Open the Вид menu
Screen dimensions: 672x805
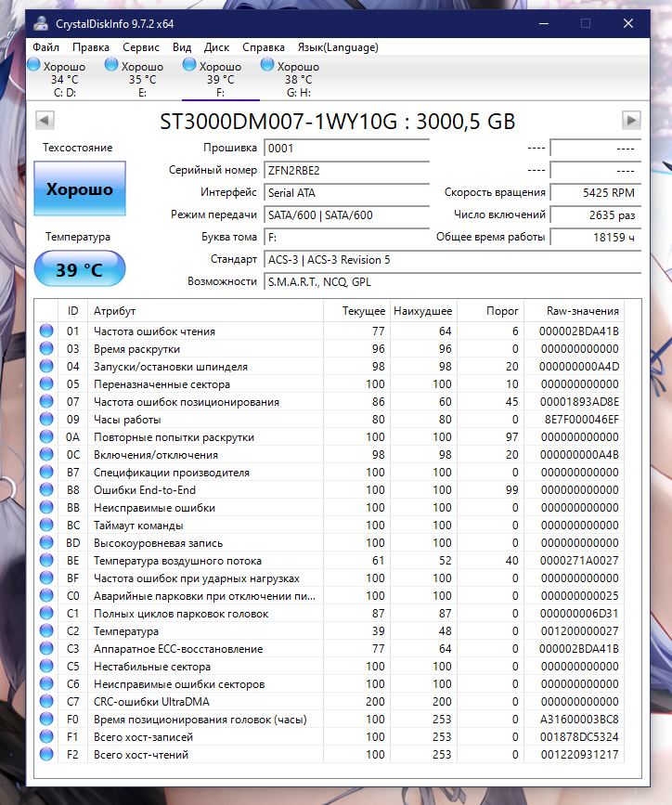pos(182,47)
